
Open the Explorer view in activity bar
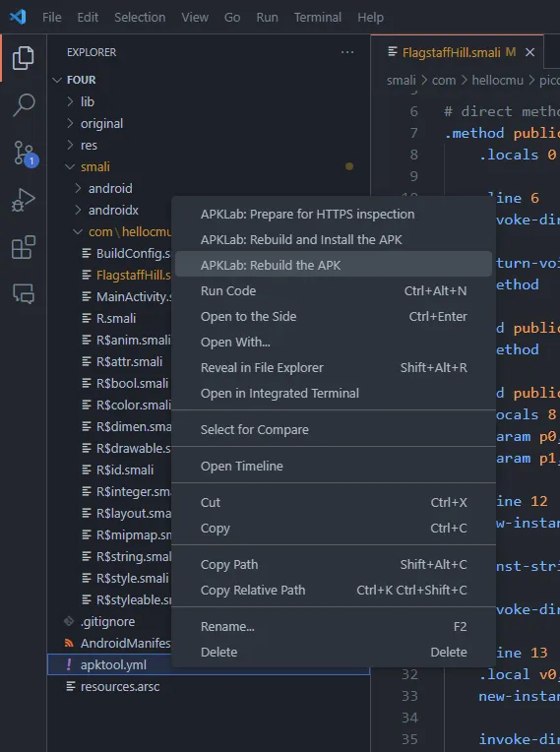[x=23, y=57]
